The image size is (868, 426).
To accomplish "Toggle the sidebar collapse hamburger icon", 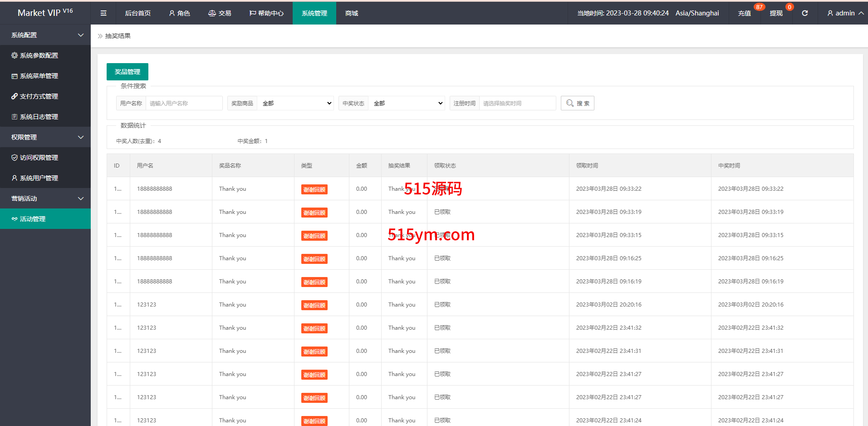I will 103,13.
